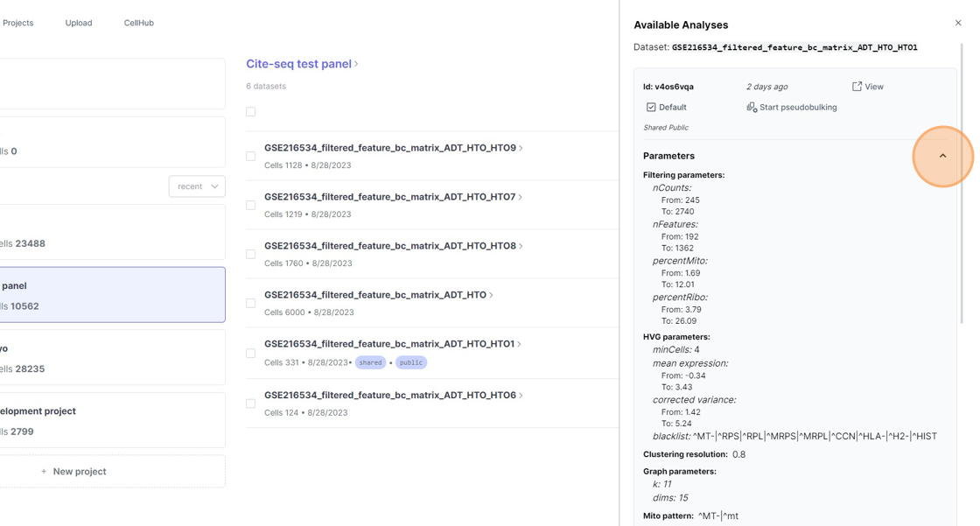The height and width of the screenshot is (526, 980).
Task: Open the recent sort dropdown
Action: pyautogui.click(x=197, y=186)
